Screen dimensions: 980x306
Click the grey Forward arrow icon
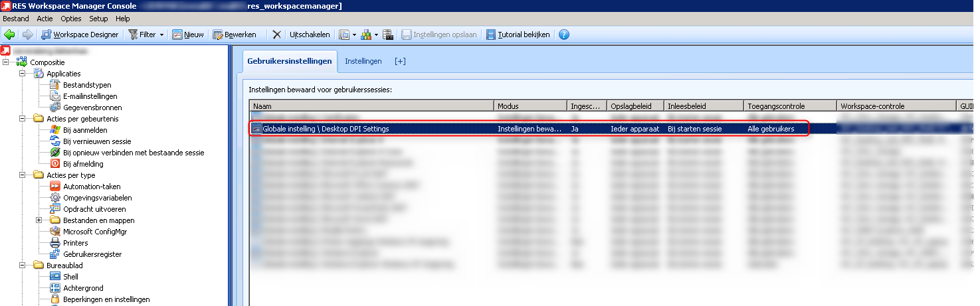[x=28, y=35]
